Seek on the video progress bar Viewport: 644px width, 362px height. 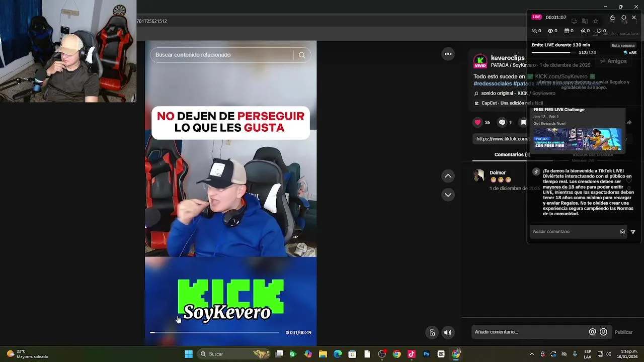(x=214, y=332)
